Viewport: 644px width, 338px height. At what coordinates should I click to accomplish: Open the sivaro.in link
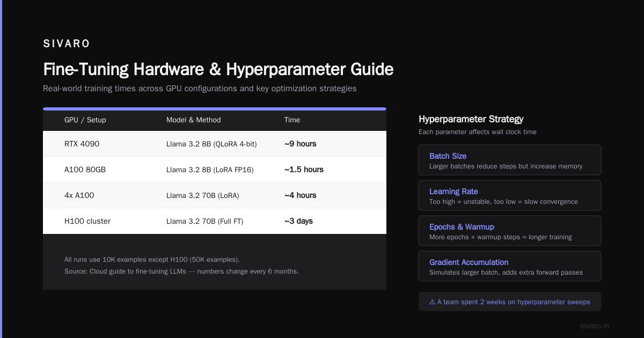pyautogui.click(x=595, y=326)
